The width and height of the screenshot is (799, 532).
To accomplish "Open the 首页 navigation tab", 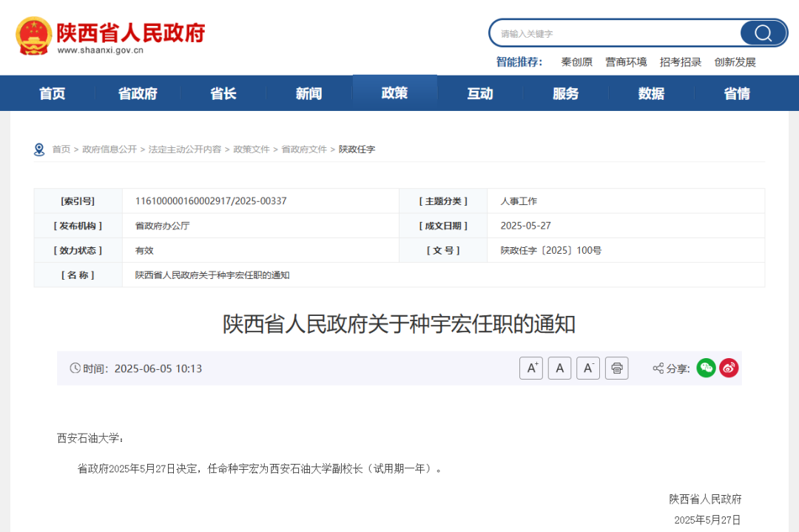I will coord(53,94).
